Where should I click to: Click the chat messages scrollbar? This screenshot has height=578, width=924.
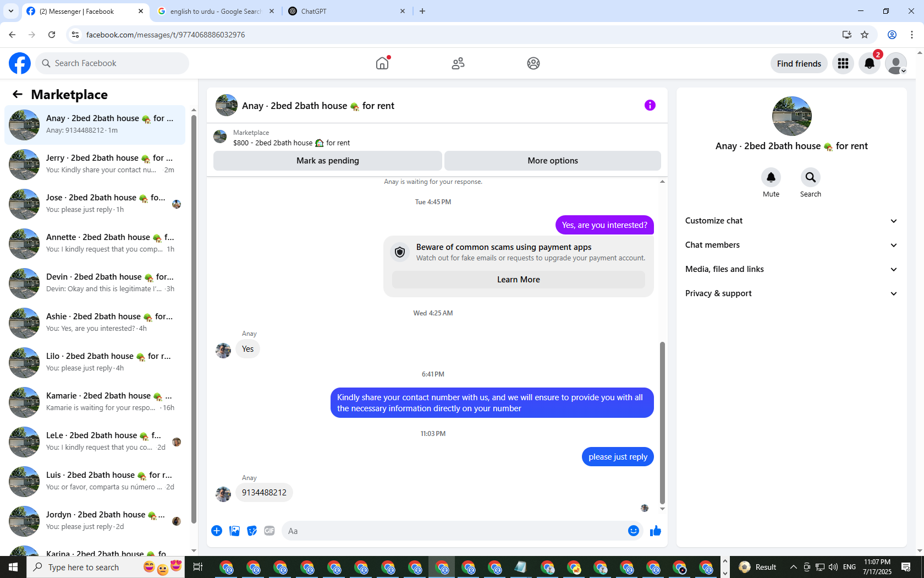point(662,423)
